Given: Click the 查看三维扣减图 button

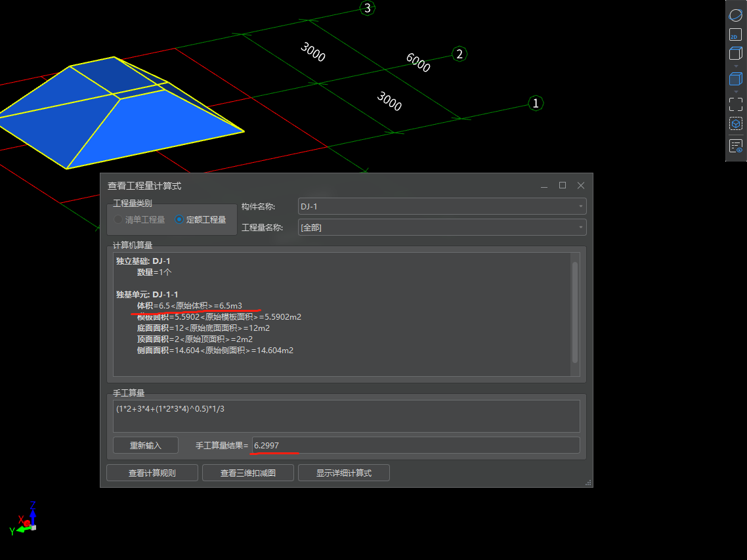Looking at the screenshot, I should point(247,473).
